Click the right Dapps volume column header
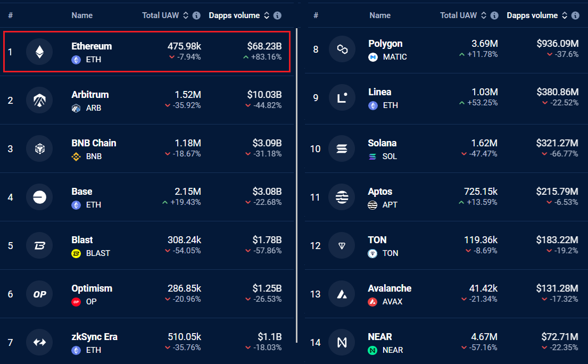 [532, 15]
